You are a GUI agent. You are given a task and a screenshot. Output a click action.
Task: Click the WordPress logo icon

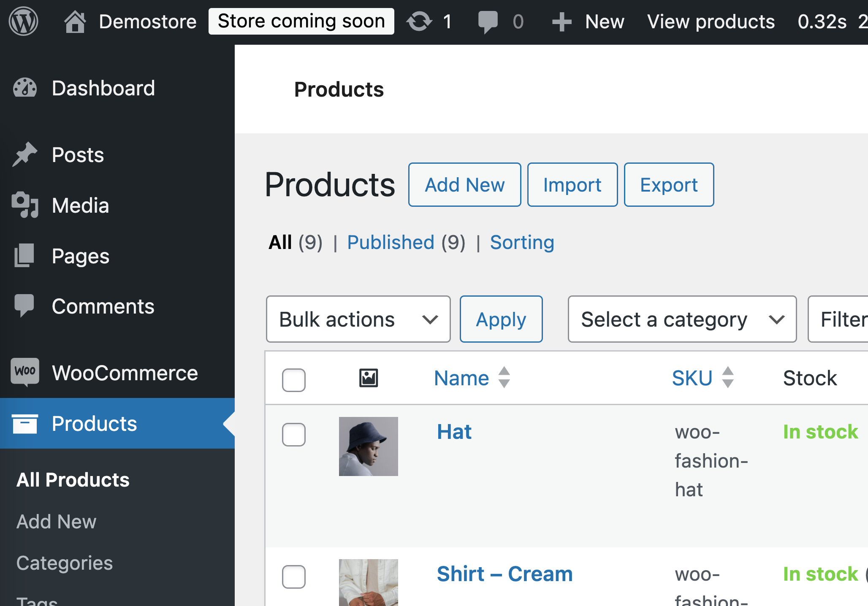coord(24,22)
